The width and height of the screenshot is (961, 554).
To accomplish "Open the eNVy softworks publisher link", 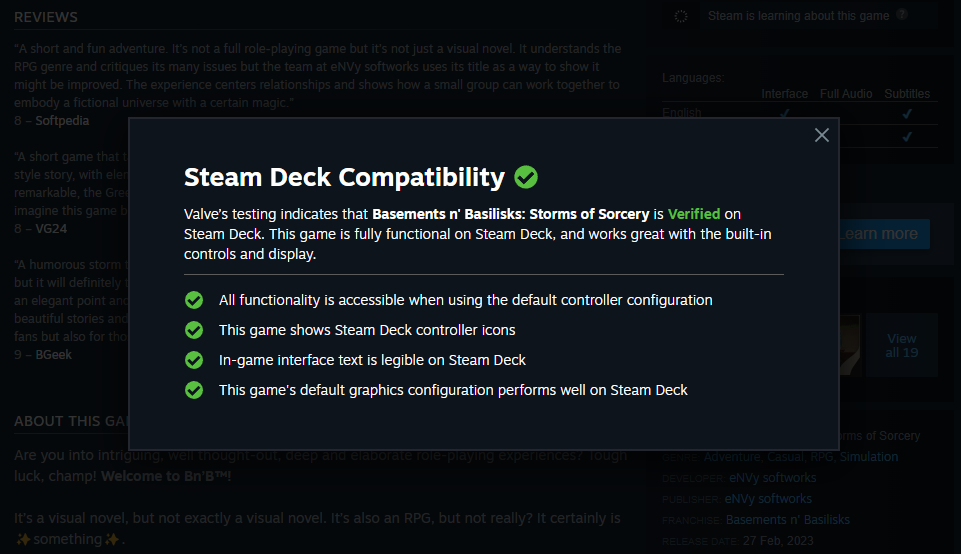I will pyautogui.click(x=770, y=499).
